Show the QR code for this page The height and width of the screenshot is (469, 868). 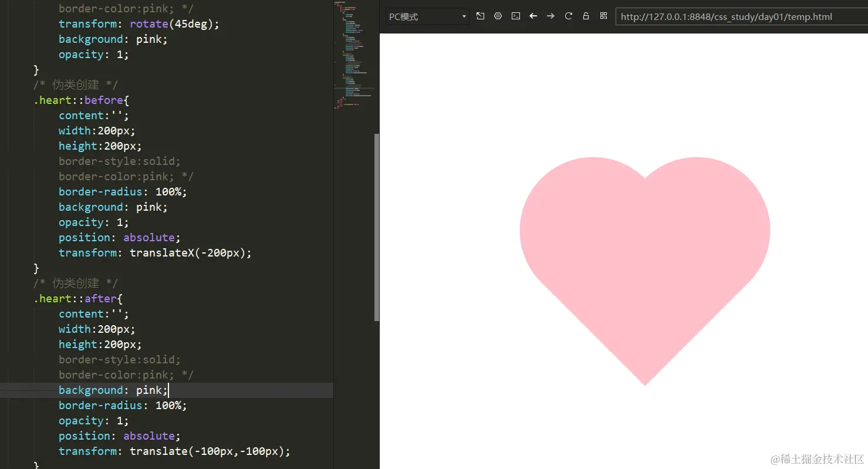tap(603, 16)
